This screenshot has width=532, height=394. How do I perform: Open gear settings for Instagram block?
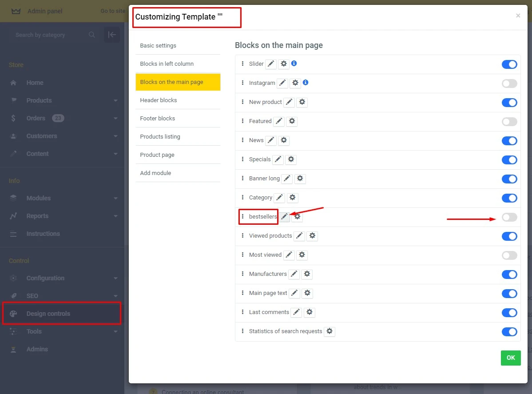(x=295, y=83)
